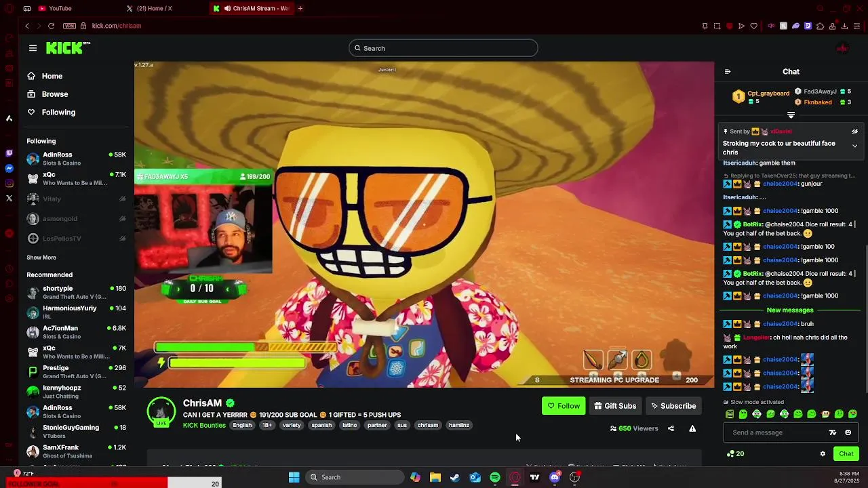Open browser easy setup sliders icon
The width and height of the screenshot is (868, 488).
click(x=857, y=26)
